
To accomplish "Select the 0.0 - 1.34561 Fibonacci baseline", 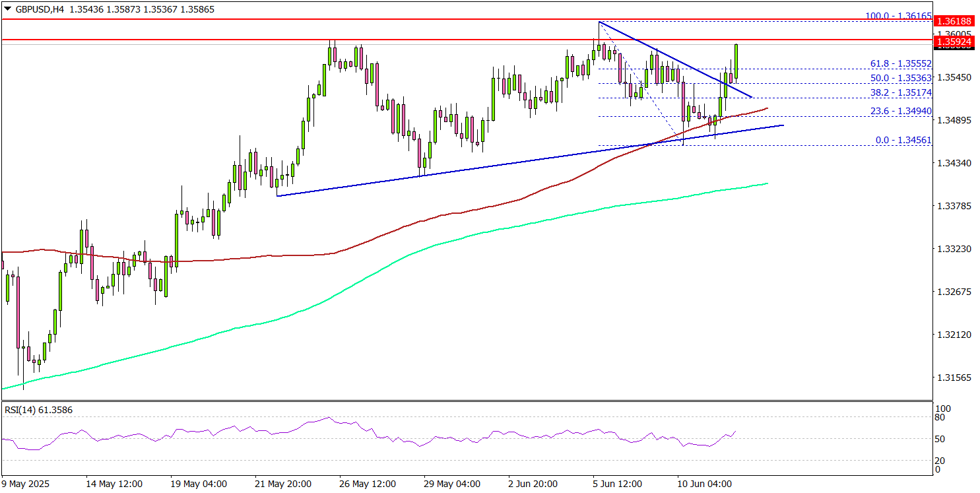I will 904,141.
